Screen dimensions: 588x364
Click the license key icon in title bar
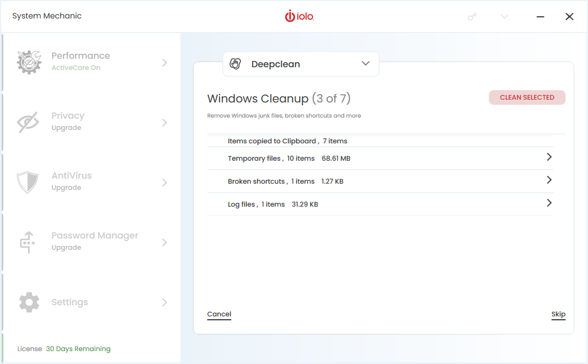[x=472, y=16]
